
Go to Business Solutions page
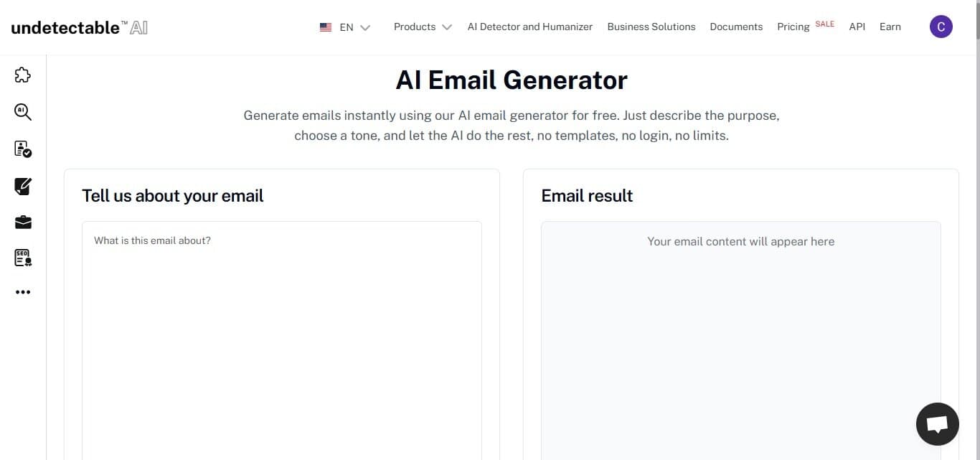[x=651, y=27]
